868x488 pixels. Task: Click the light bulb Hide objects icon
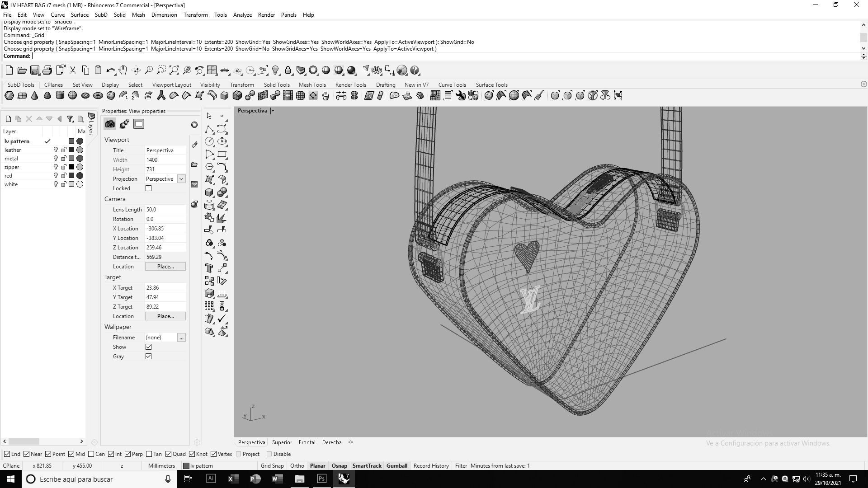(275, 70)
